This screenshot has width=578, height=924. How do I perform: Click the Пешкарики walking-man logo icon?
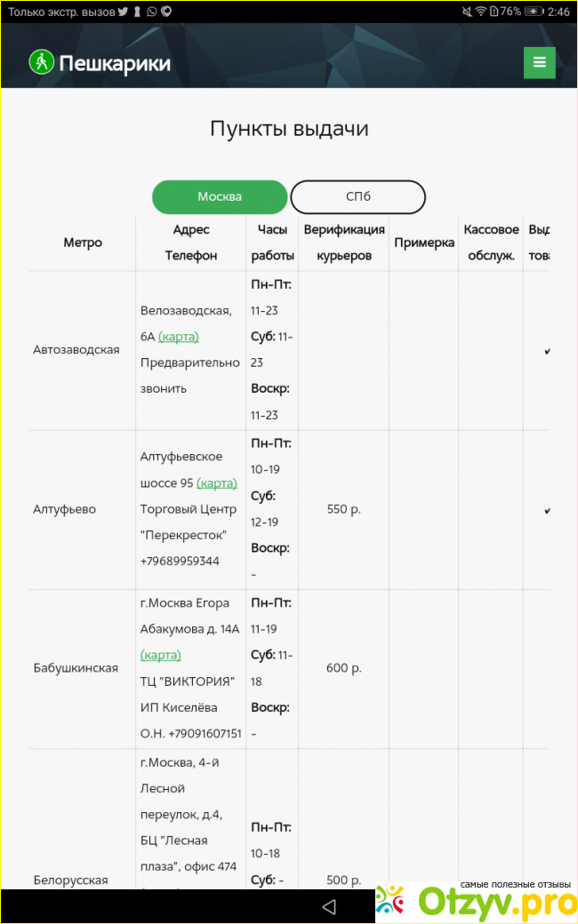click(41, 62)
